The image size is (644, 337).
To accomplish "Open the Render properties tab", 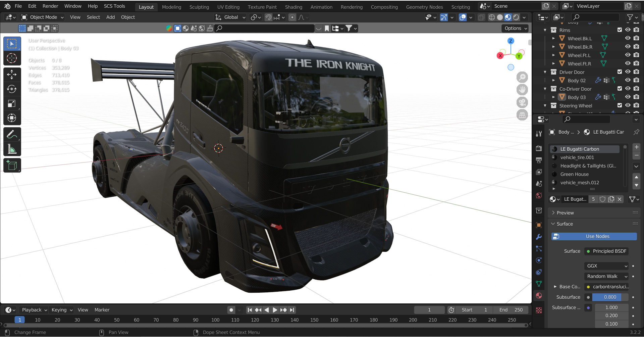I will (539, 148).
